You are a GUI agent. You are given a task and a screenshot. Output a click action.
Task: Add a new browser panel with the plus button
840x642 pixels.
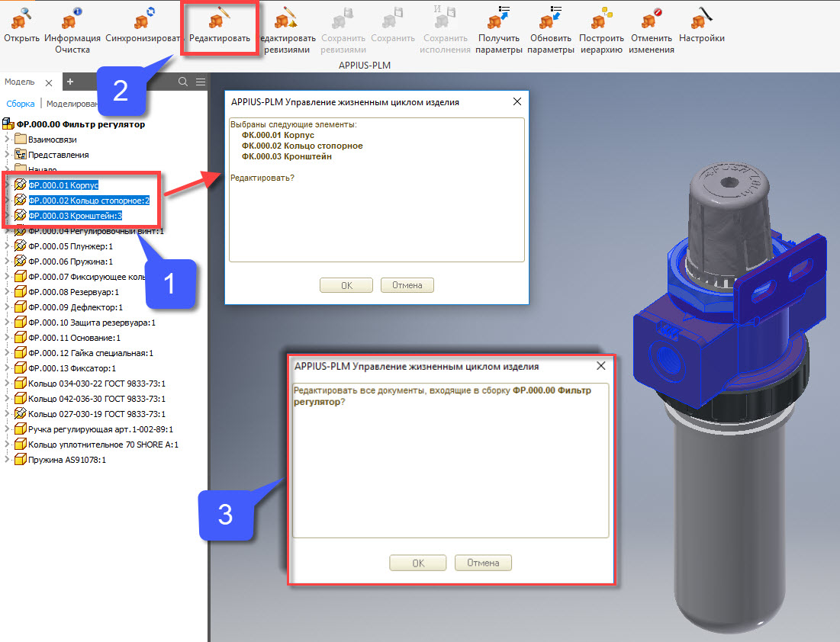click(70, 82)
